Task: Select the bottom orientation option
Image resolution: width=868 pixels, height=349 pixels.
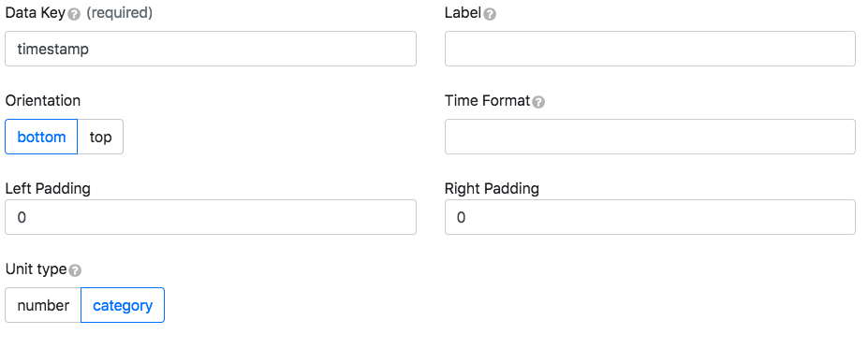Action: pos(41,137)
